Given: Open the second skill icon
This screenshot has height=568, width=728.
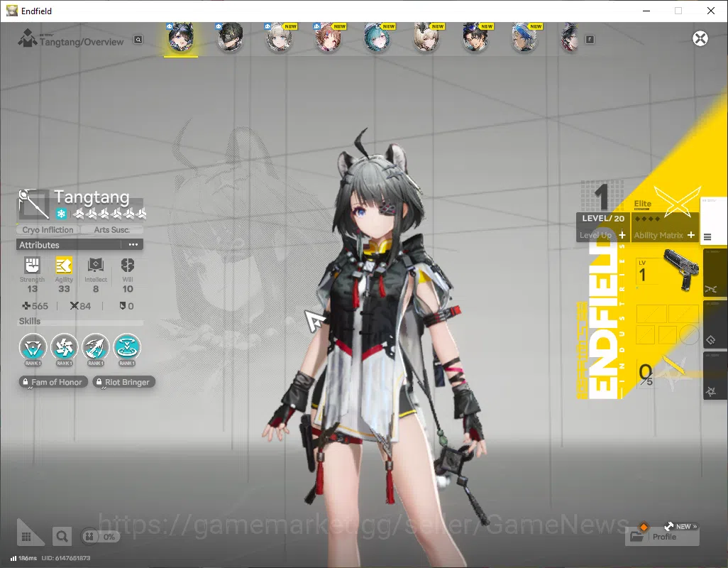Looking at the screenshot, I should (64, 347).
